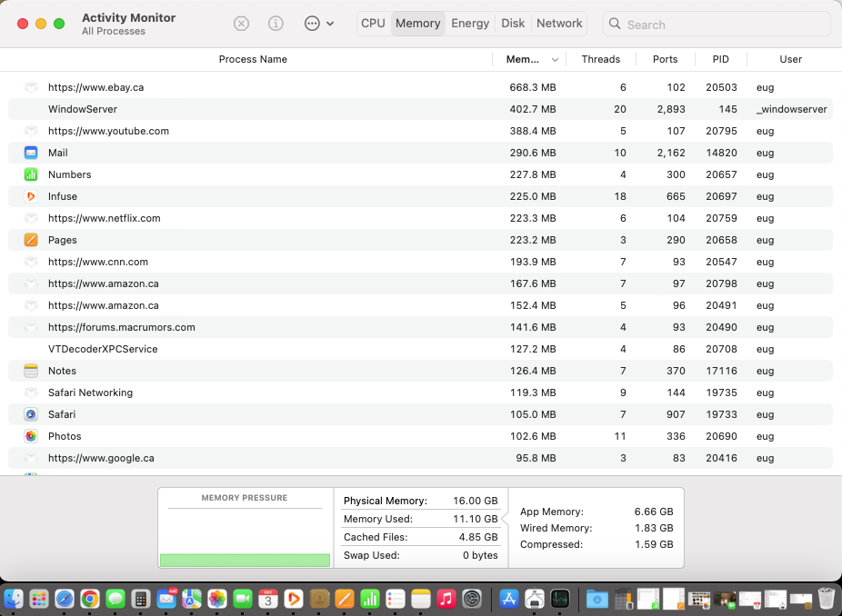This screenshot has height=616, width=842.
Task: Click the Photos icon beside the Photos process
Action: [30, 436]
